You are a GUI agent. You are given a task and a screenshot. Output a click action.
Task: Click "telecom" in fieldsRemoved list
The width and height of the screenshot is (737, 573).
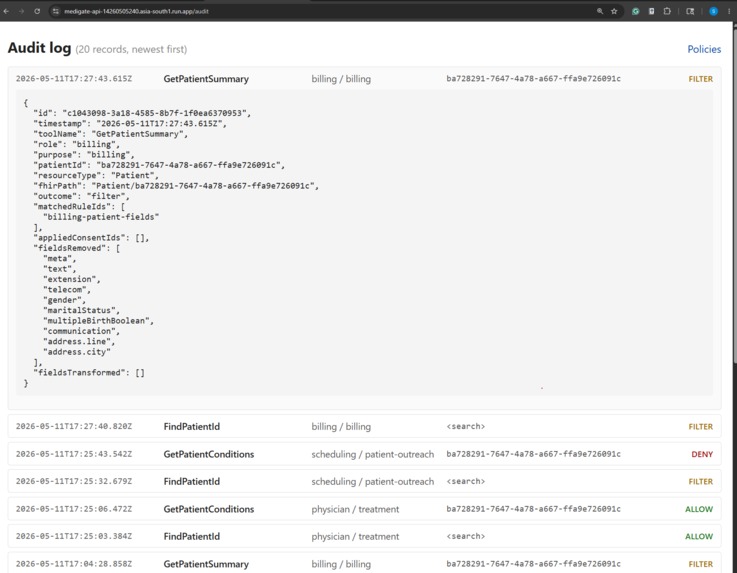[67, 290]
